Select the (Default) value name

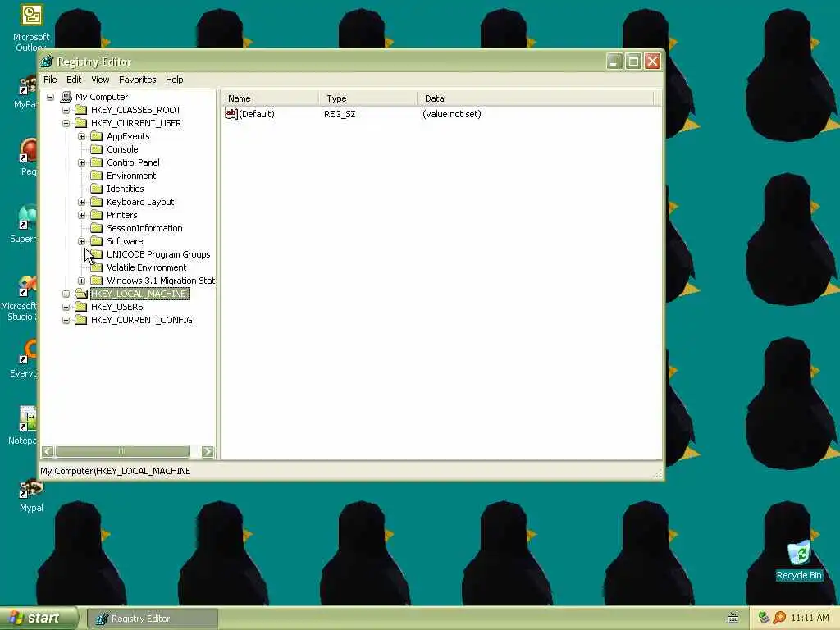(257, 114)
